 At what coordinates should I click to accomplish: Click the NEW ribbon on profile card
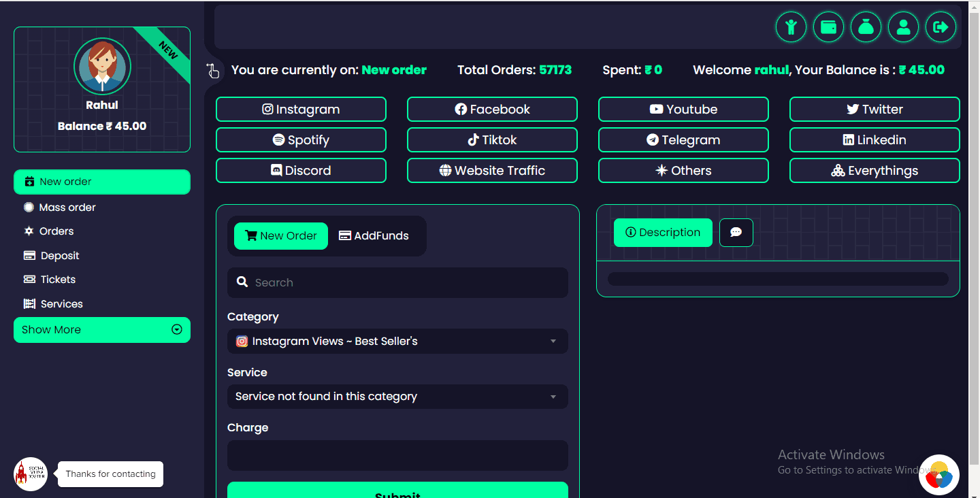pyautogui.click(x=167, y=50)
